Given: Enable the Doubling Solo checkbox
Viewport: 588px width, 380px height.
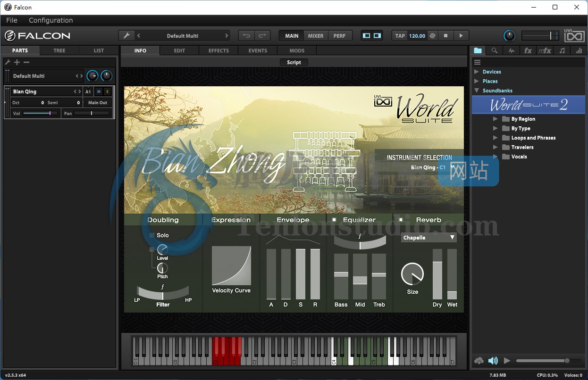Looking at the screenshot, I should point(152,235).
